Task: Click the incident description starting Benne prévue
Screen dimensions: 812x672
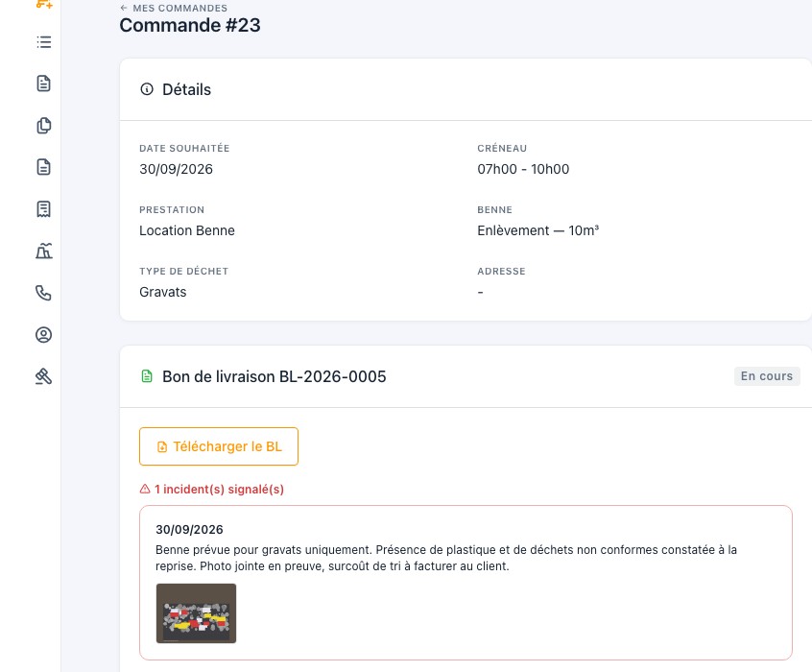Action: point(446,558)
